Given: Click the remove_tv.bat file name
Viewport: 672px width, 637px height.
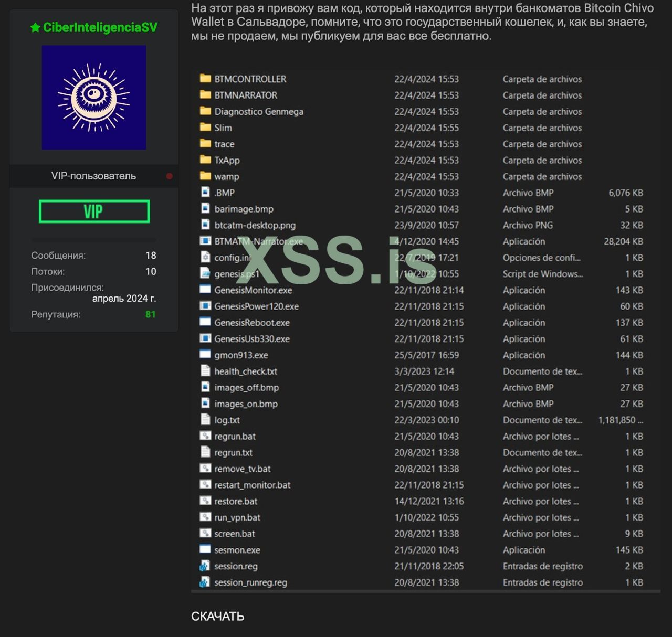Looking at the screenshot, I should click(243, 469).
